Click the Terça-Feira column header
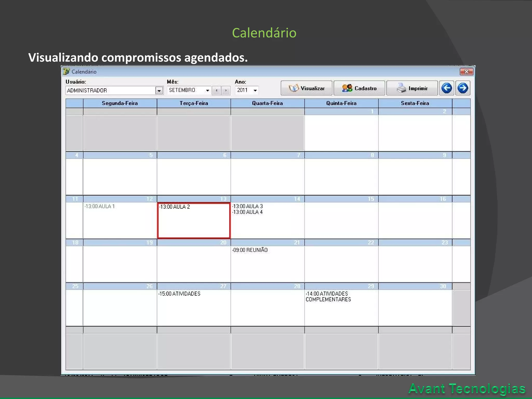This screenshot has height=399, width=532. 194,103
